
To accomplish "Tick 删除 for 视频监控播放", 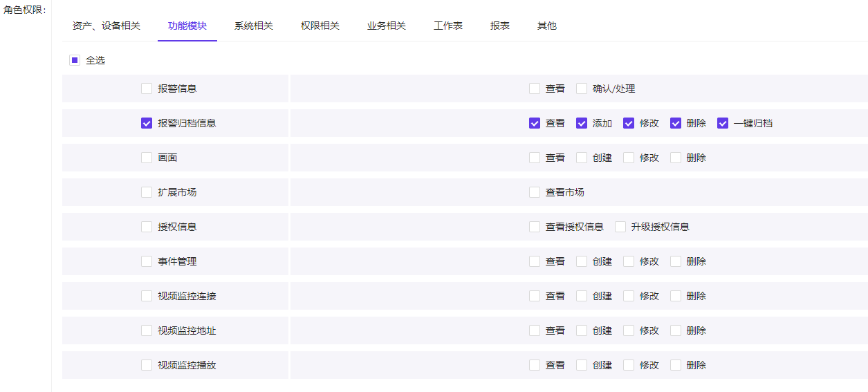I will tap(676, 365).
